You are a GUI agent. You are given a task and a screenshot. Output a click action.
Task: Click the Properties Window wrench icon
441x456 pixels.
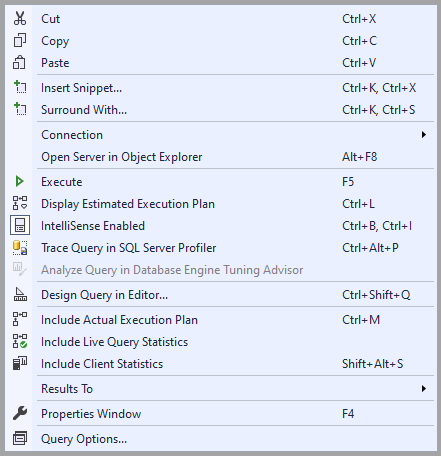pos(20,414)
